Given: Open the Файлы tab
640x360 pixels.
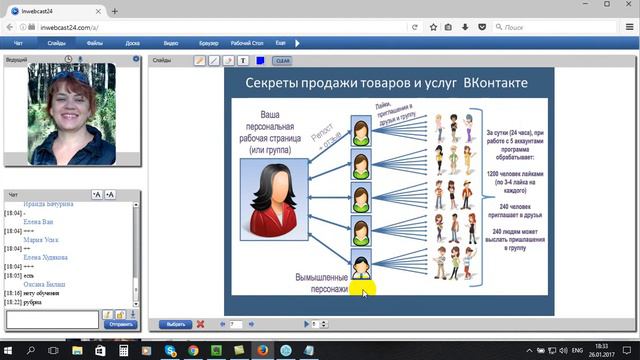Looking at the screenshot, I should pos(95,43).
